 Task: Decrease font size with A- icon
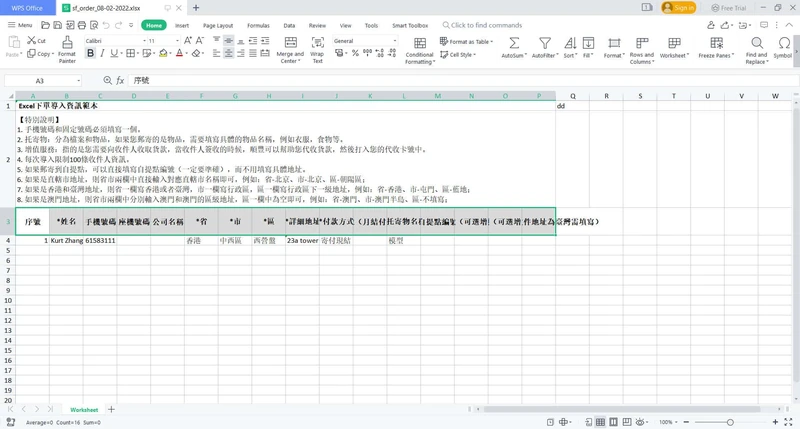pyautogui.click(x=200, y=40)
